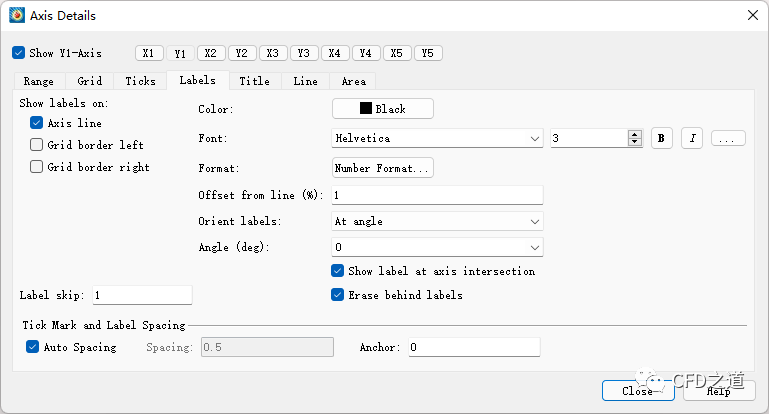The width and height of the screenshot is (769, 414).
Task: Open the Black label color picker
Action: 382,108
